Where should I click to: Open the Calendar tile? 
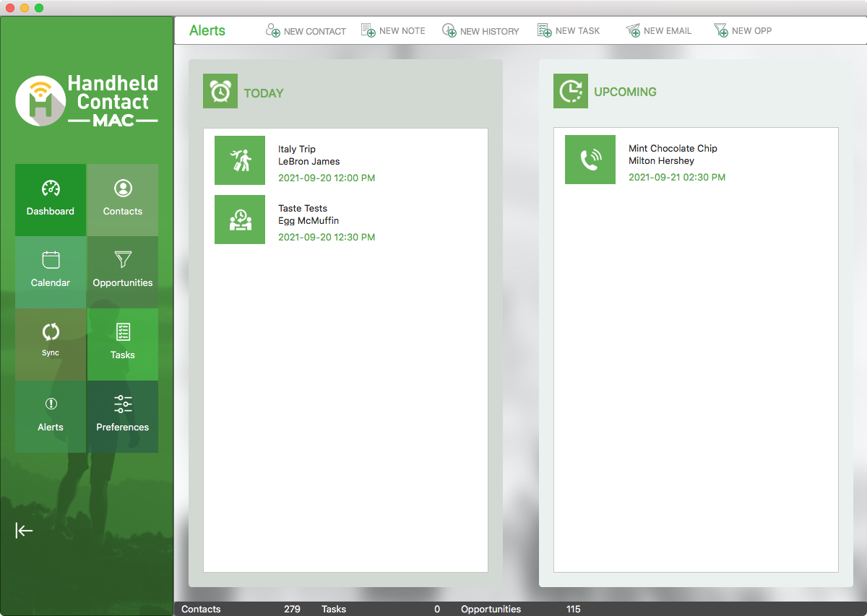(51, 271)
